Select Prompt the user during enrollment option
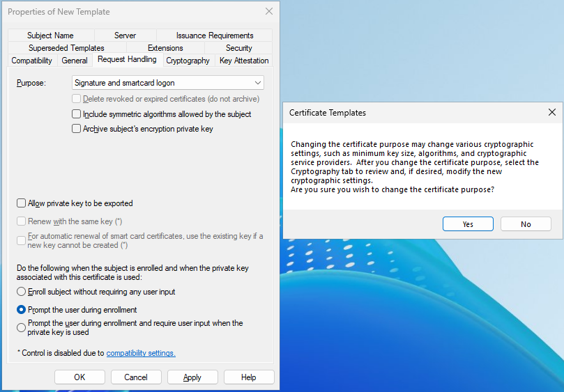Screen dimensions: 564x392 tap(22, 310)
